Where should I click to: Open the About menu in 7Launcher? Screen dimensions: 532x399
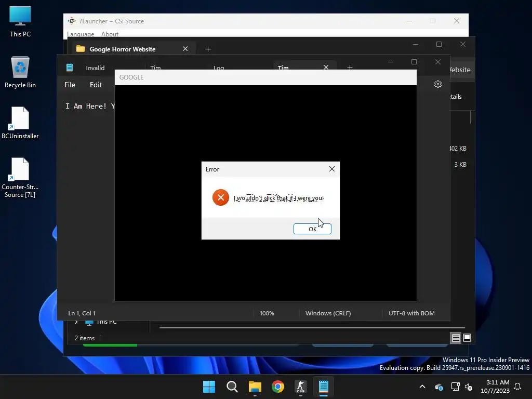[110, 34]
